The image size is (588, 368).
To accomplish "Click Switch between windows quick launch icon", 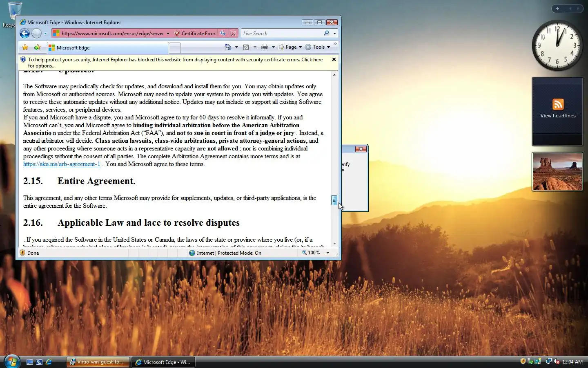I will (x=39, y=362).
